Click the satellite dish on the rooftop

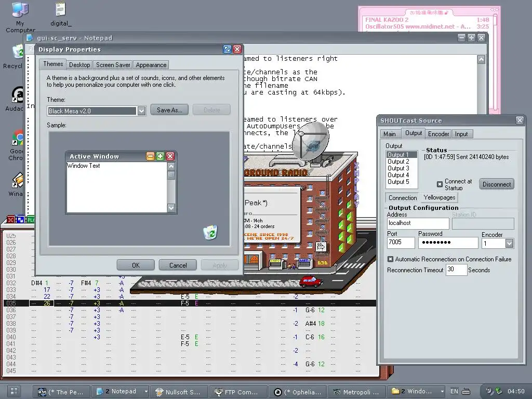pyautogui.click(x=311, y=140)
